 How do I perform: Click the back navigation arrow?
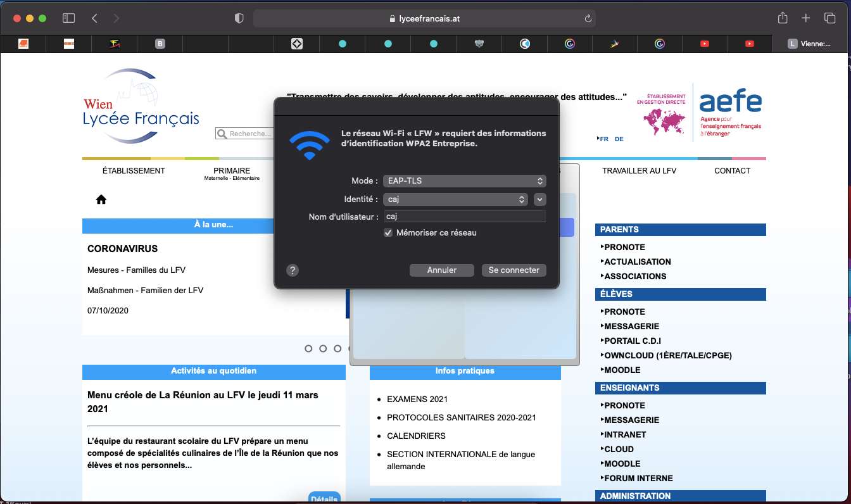pyautogui.click(x=94, y=18)
